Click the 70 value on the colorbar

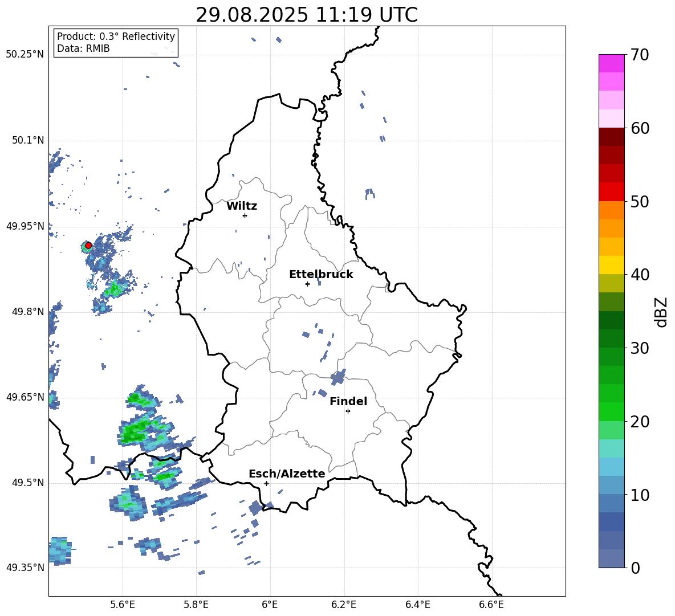tap(640, 55)
